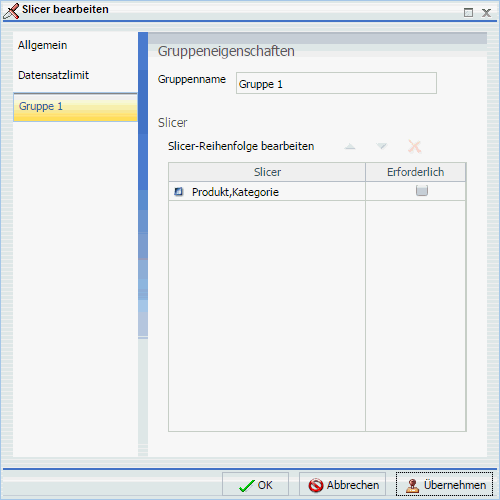Click into the Gruppenname input field
This screenshot has height=500, width=500.
(x=336, y=83)
